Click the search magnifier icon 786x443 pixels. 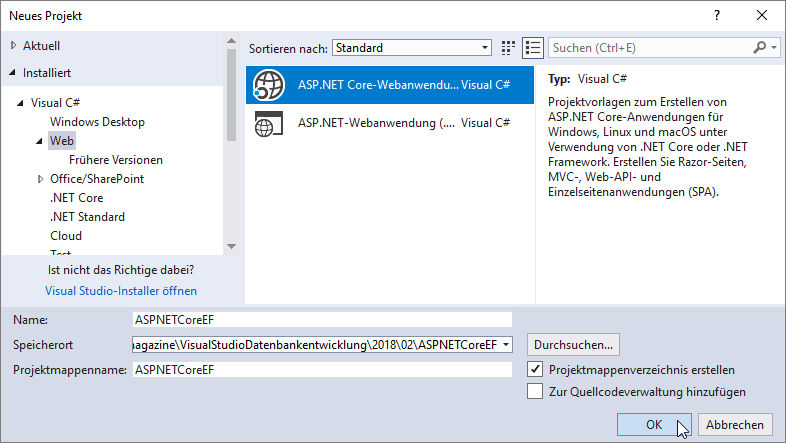(x=762, y=48)
